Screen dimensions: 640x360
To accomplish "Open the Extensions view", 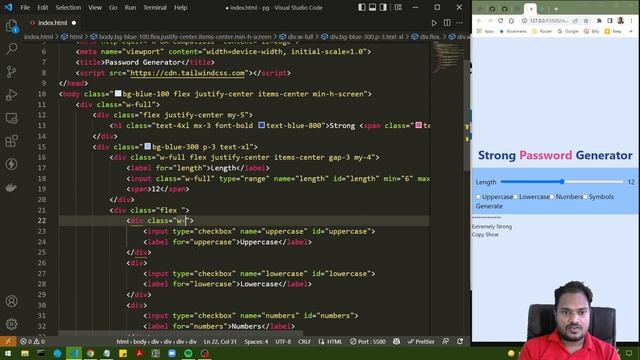I will (x=11, y=141).
